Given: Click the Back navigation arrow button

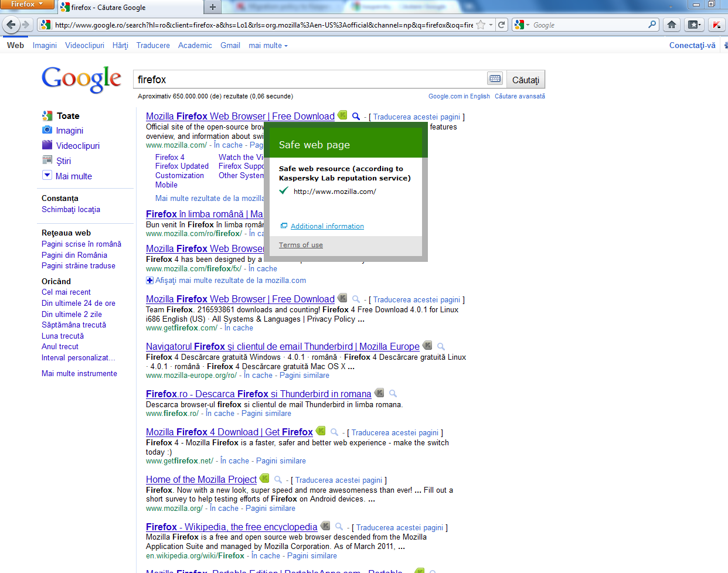Looking at the screenshot, I should (10, 25).
